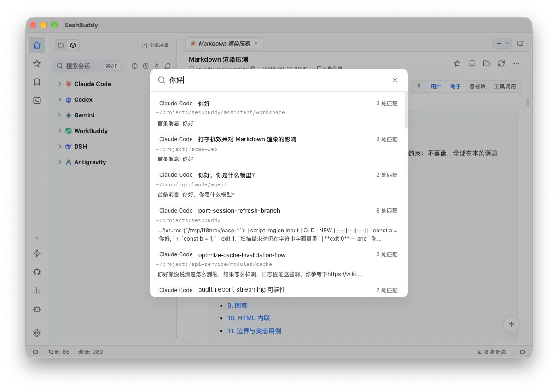The height and width of the screenshot is (392, 558).
Task: Bookmark the session in the header toolbar
Action: 471,63
